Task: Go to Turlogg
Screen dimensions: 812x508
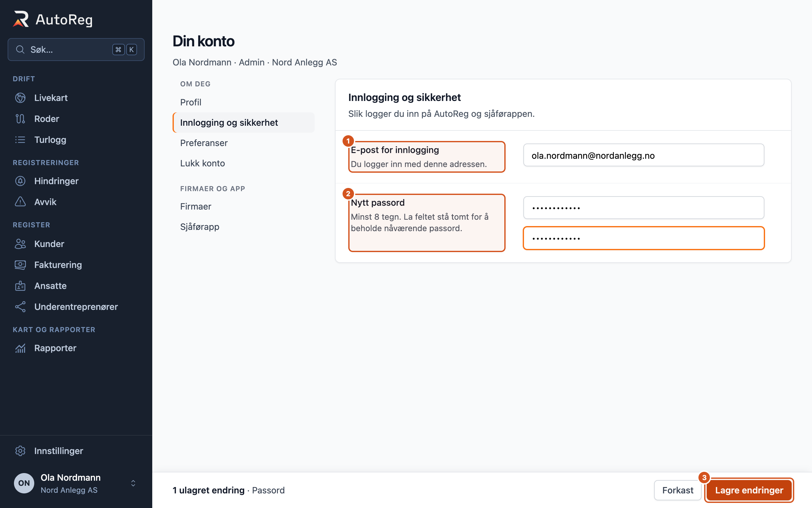Action: click(76, 139)
